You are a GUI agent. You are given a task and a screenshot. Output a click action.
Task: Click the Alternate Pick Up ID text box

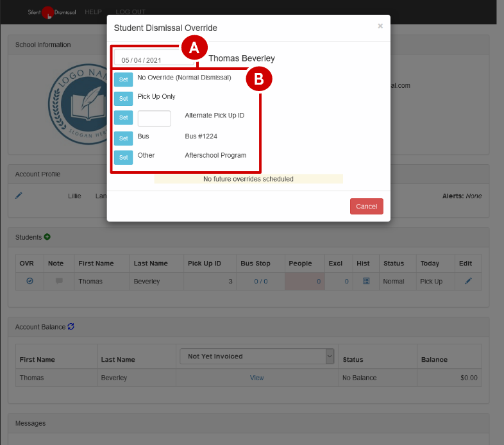(x=154, y=119)
